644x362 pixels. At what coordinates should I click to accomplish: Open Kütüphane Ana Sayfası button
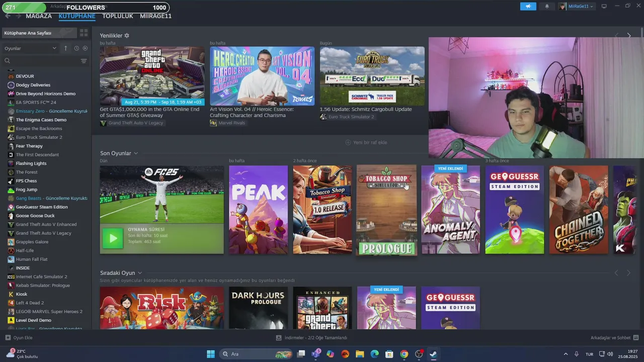[39, 33]
